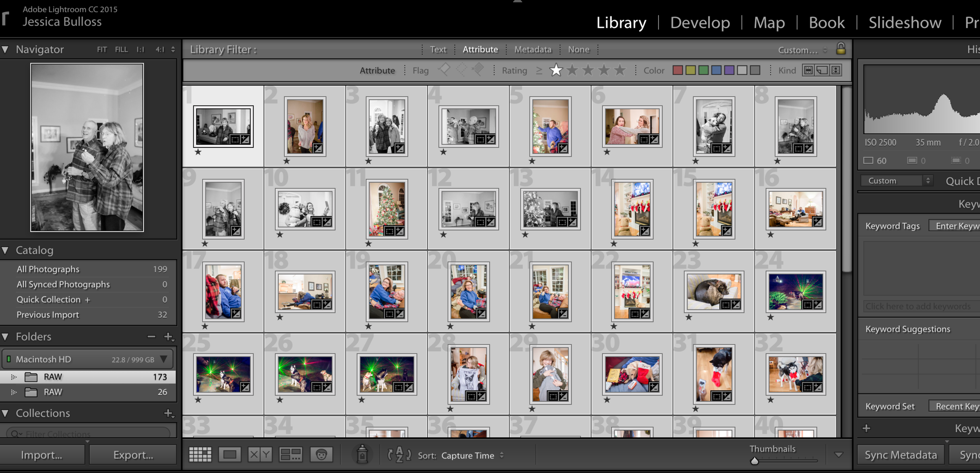Viewport: 980px width, 473px height.
Task: Open Compare view (X|Y) icon
Action: tap(260, 455)
